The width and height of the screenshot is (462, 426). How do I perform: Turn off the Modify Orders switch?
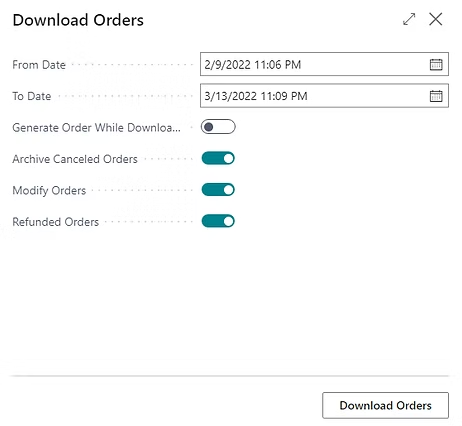(218, 190)
